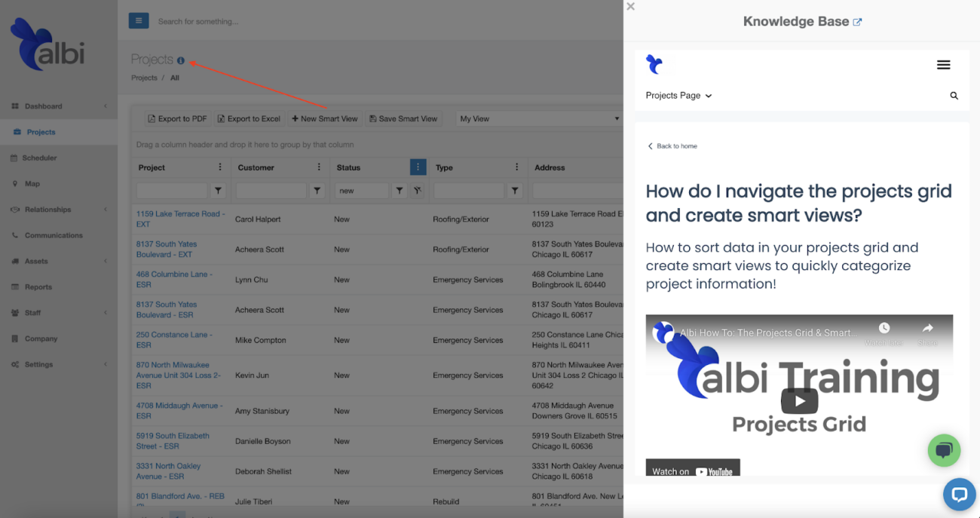This screenshot has height=518, width=980.
Task: Open Company in the sidebar
Action: tap(41, 339)
